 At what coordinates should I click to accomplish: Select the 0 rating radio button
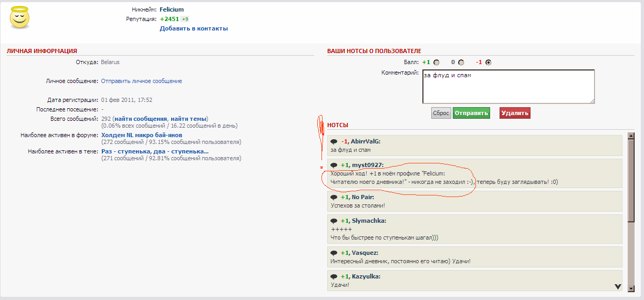461,63
